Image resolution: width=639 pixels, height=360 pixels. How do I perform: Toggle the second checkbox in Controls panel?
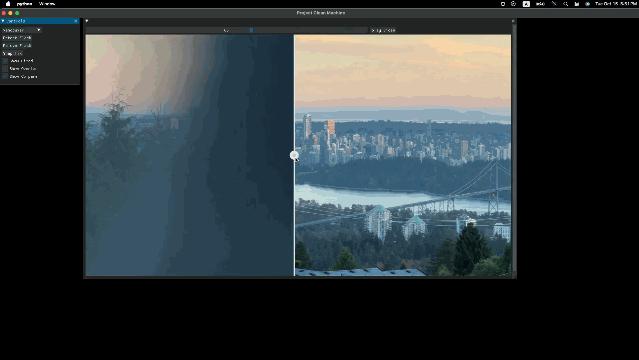[x=5, y=68]
